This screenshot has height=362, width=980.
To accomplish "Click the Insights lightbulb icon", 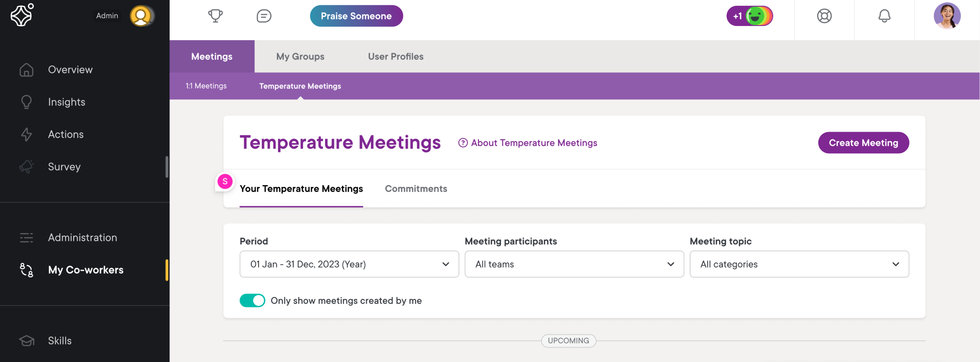I will pos(26,102).
